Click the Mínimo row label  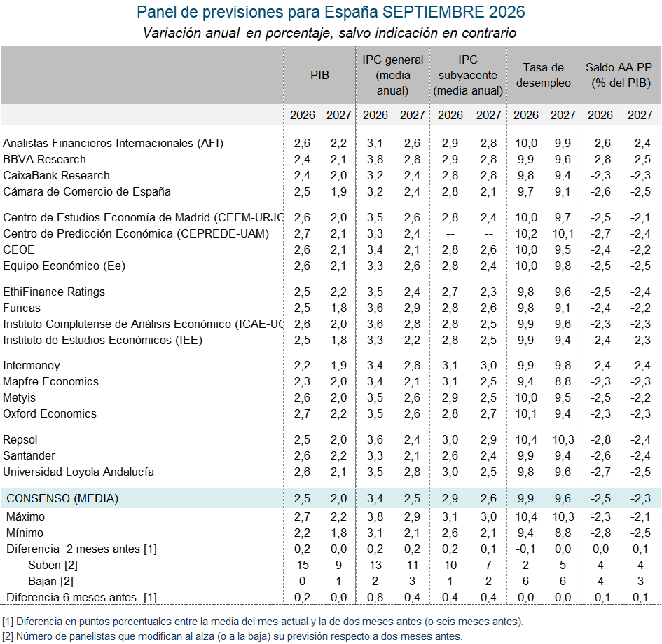tap(25, 533)
